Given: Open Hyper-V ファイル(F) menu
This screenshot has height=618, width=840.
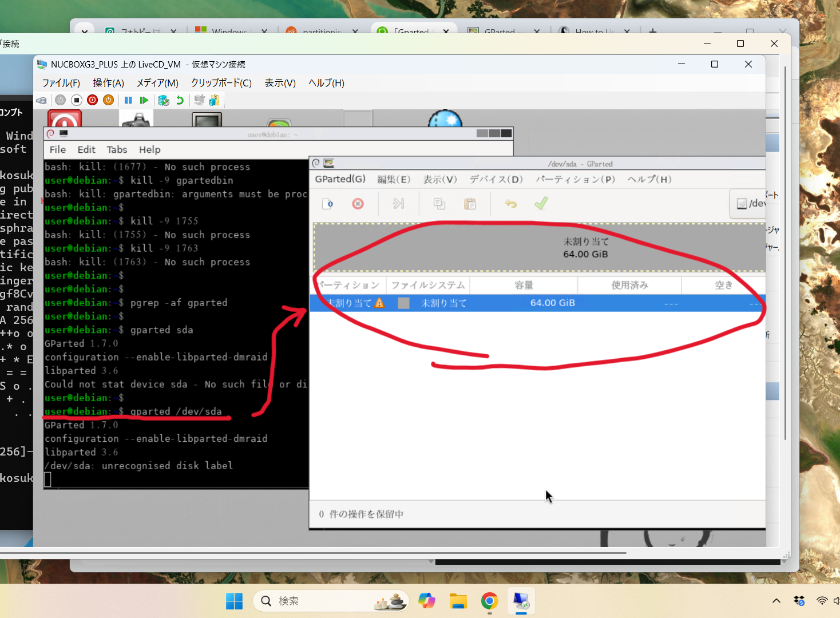Looking at the screenshot, I should coord(61,83).
